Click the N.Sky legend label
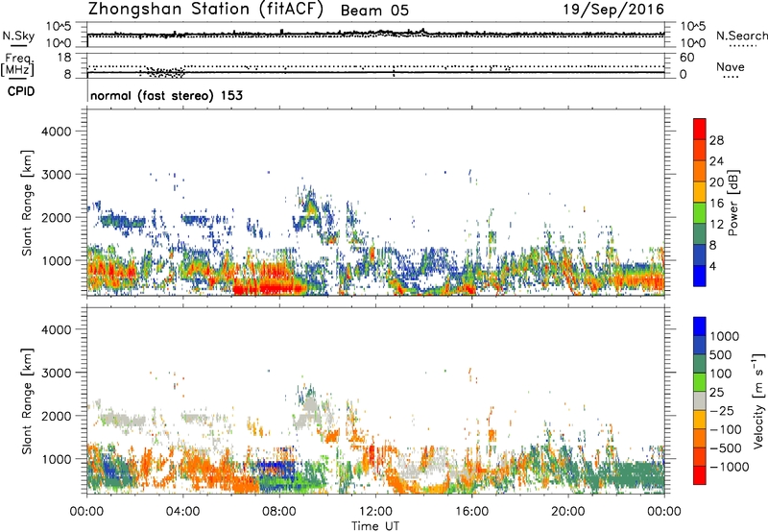 coord(18,36)
